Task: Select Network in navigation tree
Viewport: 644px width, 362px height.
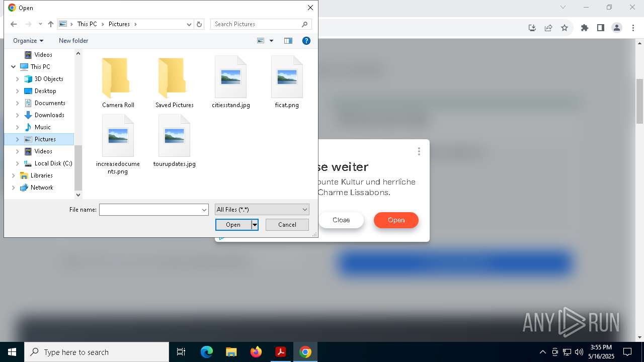Action: point(42,188)
